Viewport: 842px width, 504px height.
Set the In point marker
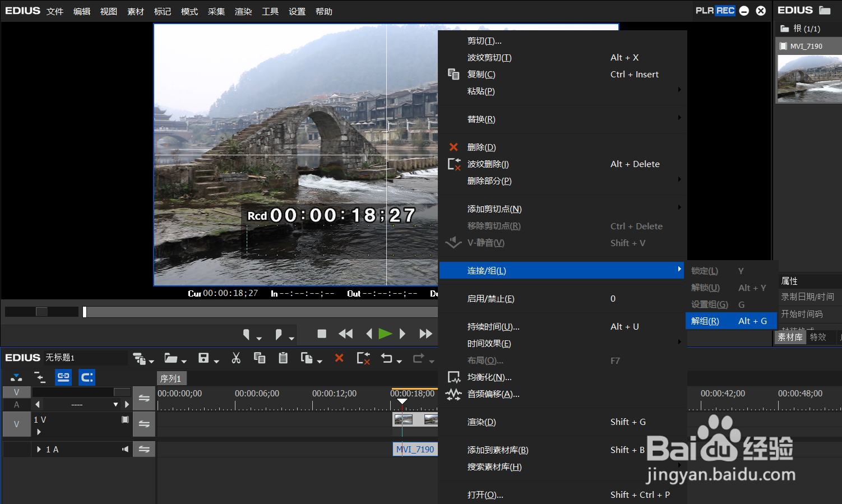coord(246,334)
